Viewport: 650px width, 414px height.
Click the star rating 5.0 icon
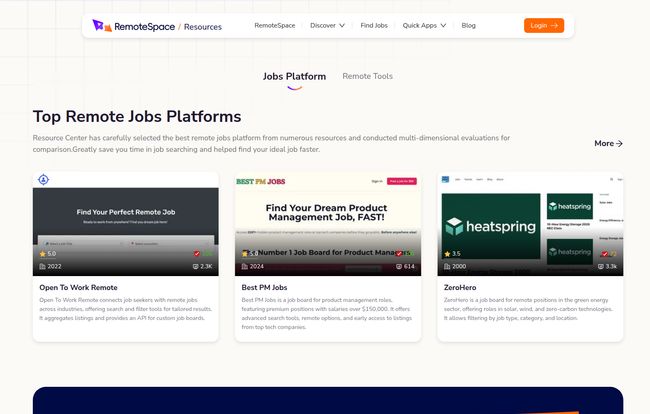click(42, 254)
